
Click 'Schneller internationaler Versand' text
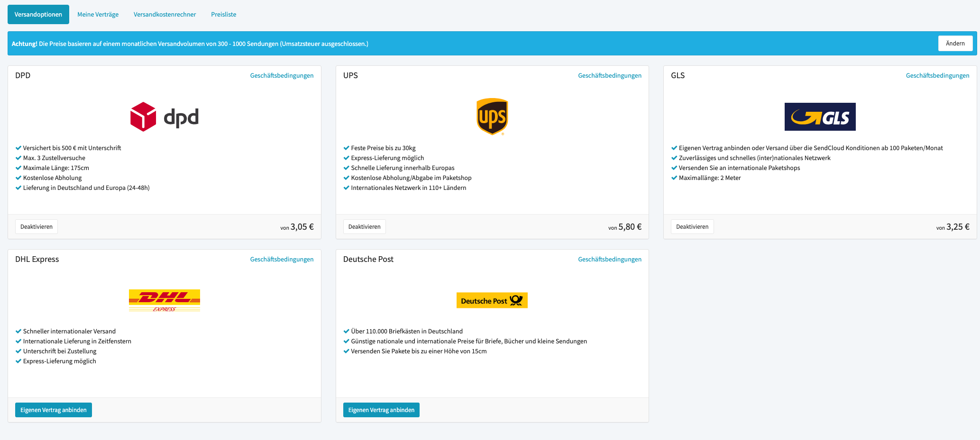click(x=69, y=332)
